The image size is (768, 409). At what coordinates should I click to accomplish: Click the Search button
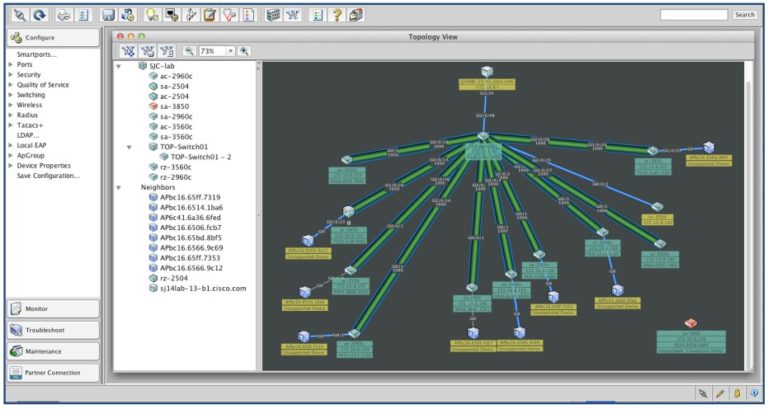coord(744,15)
